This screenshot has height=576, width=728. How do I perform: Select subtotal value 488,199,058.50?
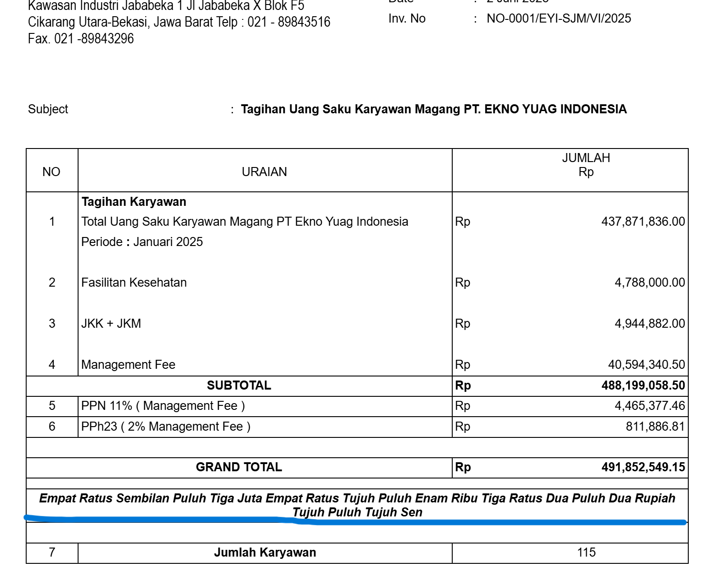click(x=643, y=386)
